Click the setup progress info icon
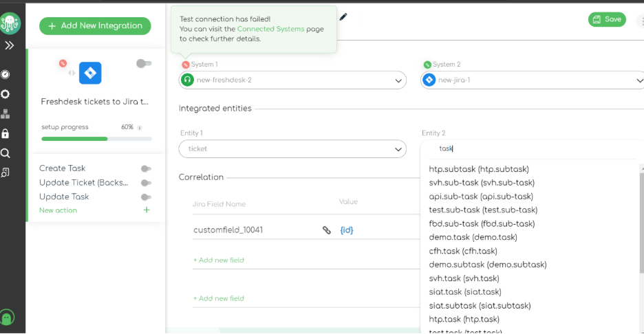This screenshot has height=334, width=644. [140, 128]
